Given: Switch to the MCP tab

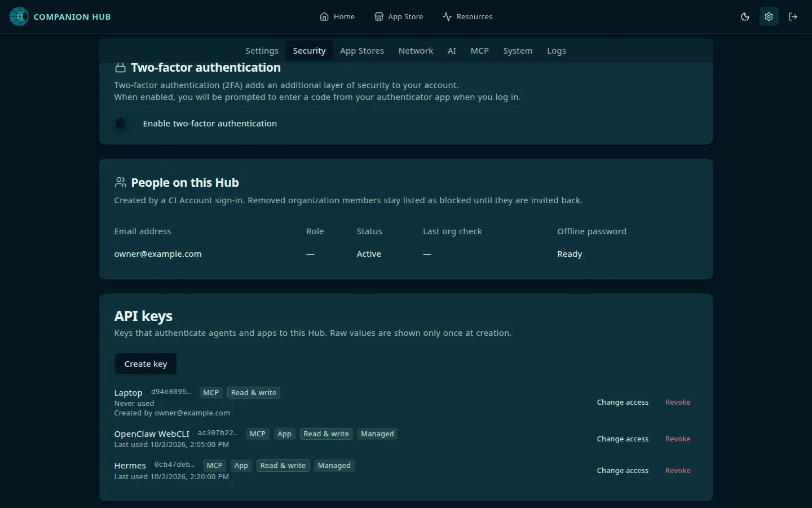Looking at the screenshot, I should pos(480,51).
